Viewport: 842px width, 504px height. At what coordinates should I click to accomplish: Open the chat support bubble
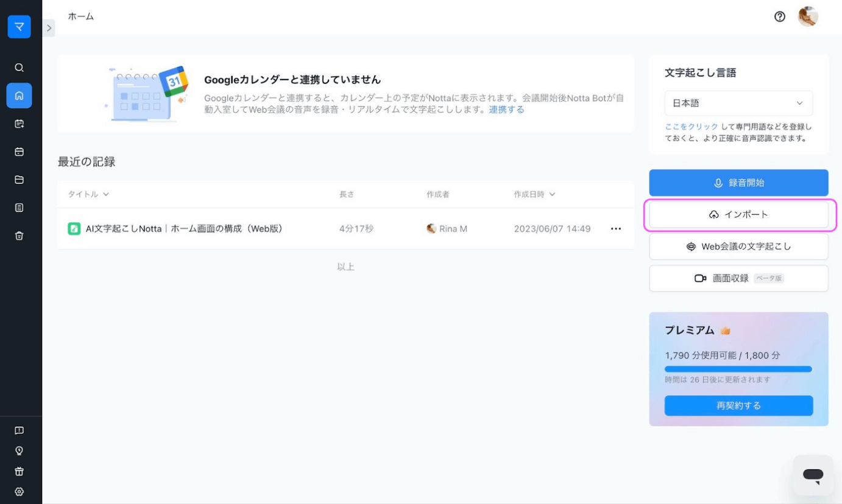pyautogui.click(x=813, y=475)
